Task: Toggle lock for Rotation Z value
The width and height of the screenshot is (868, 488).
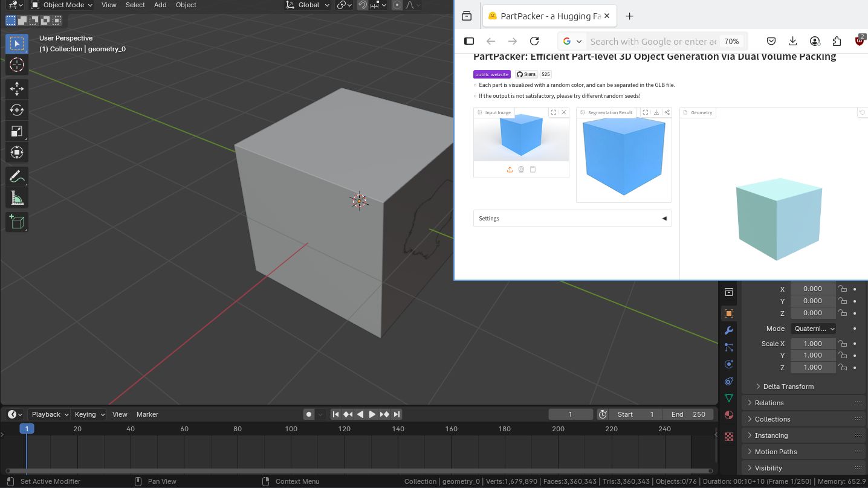Action: coord(843,313)
